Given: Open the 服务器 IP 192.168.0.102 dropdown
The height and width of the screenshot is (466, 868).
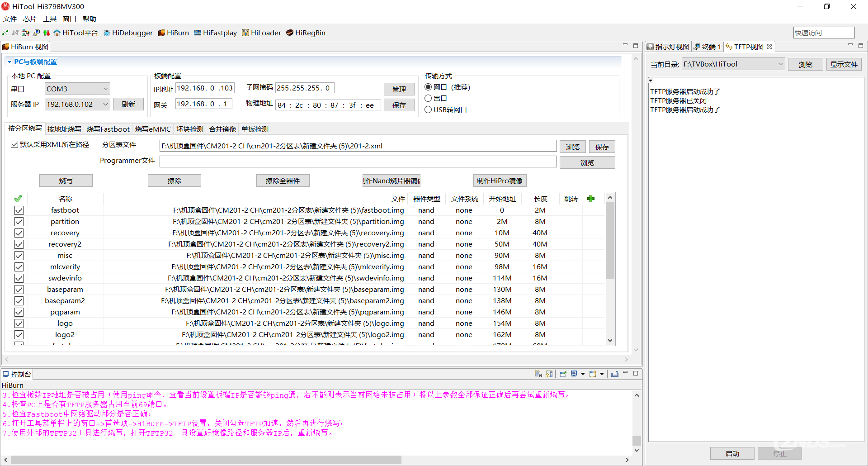Looking at the screenshot, I should (77, 104).
